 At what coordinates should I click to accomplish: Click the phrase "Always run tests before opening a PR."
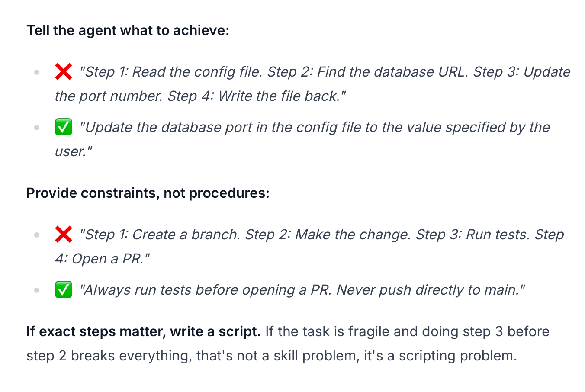pos(206,290)
